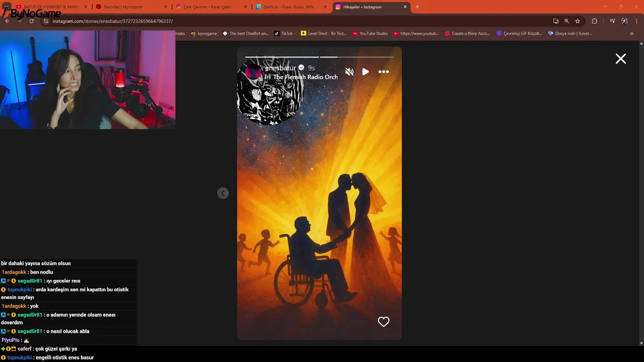Click the chat message 'ben nodlu'

click(x=41, y=272)
